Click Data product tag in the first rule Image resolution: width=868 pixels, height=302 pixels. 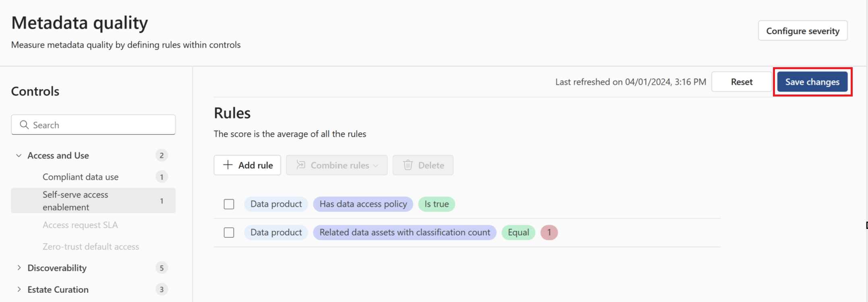point(276,204)
